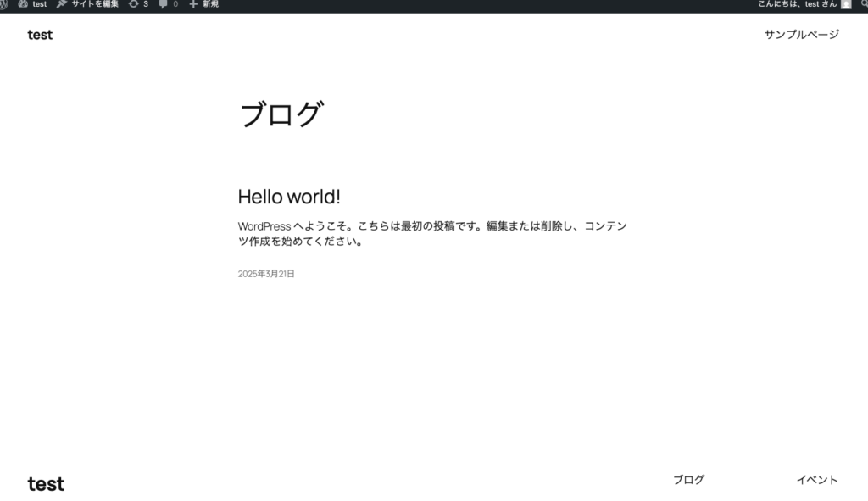Open the こんにちは、test さん account menu
The image size is (868, 501).
tap(797, 4)
